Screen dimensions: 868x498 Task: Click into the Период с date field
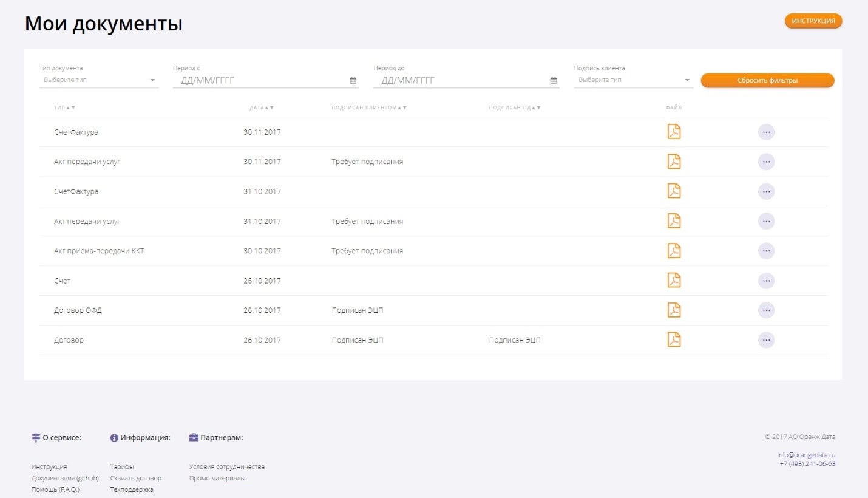click(261, 80)
